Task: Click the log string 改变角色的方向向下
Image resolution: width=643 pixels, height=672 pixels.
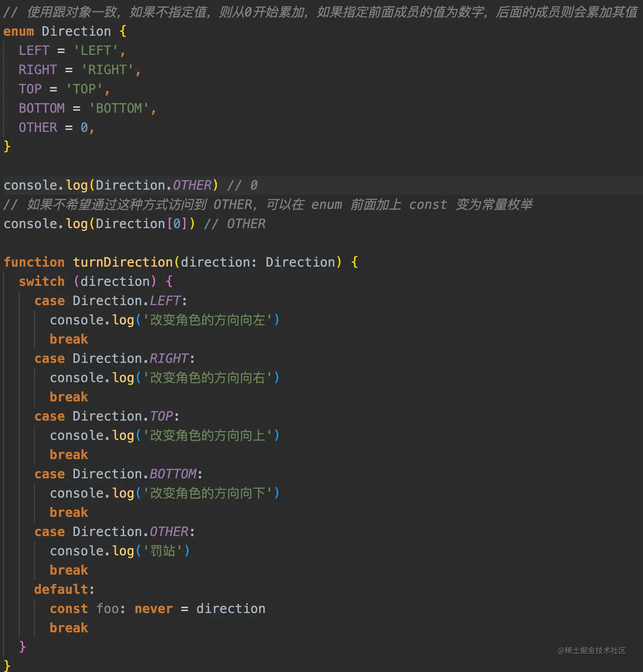Action: click(x=208, y=493)
